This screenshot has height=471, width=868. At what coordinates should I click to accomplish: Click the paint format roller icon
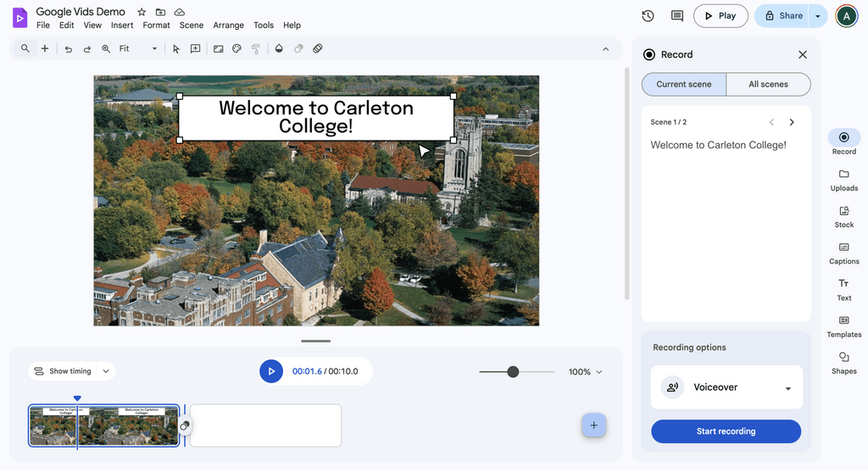click(256, 48)
